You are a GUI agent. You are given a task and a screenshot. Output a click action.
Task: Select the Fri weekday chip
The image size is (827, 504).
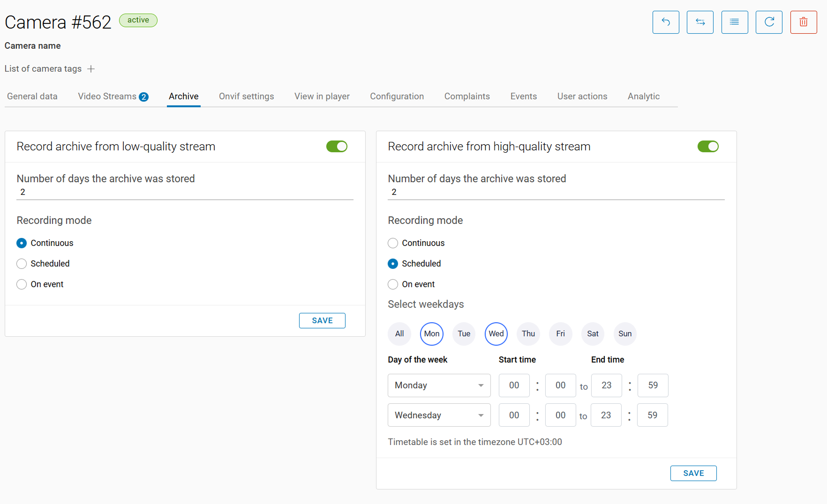tap(560, 334)
